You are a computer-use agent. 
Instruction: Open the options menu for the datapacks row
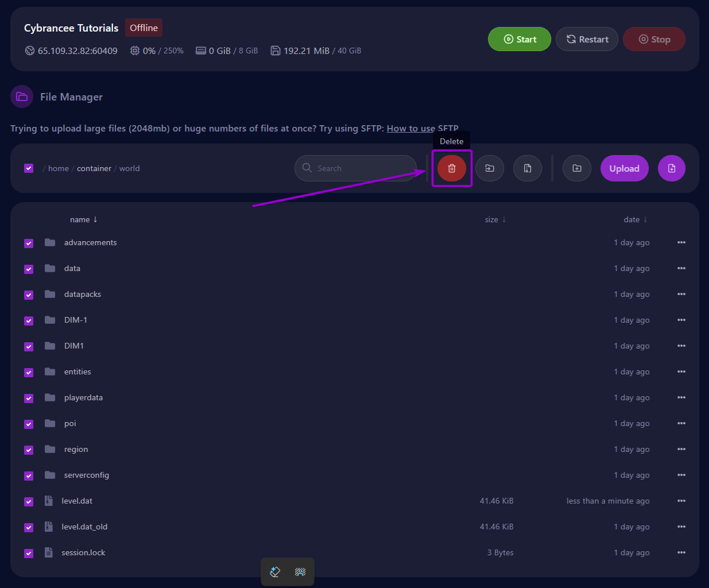tap(681, 294)
